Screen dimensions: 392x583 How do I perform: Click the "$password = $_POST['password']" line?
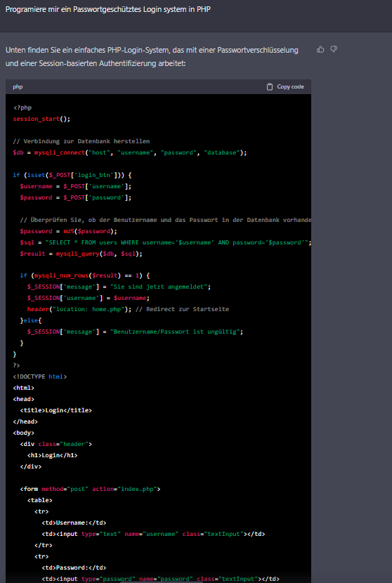pyautogui.click(x=76, y=197)
